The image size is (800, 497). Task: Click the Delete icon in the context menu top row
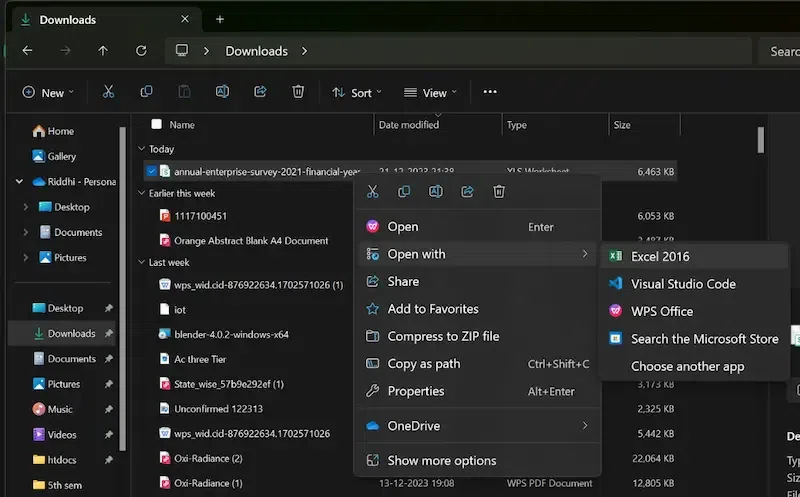tap(499, 191)
